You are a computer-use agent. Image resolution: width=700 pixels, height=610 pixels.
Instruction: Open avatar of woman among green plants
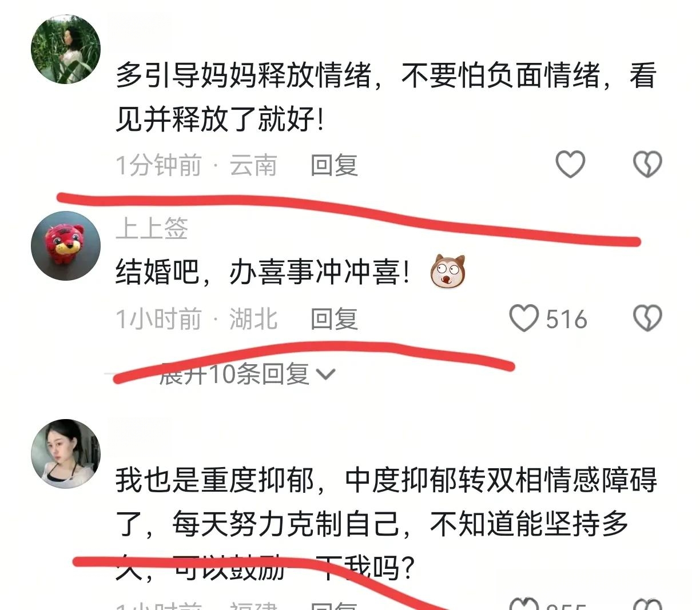(x=66, y=49)
